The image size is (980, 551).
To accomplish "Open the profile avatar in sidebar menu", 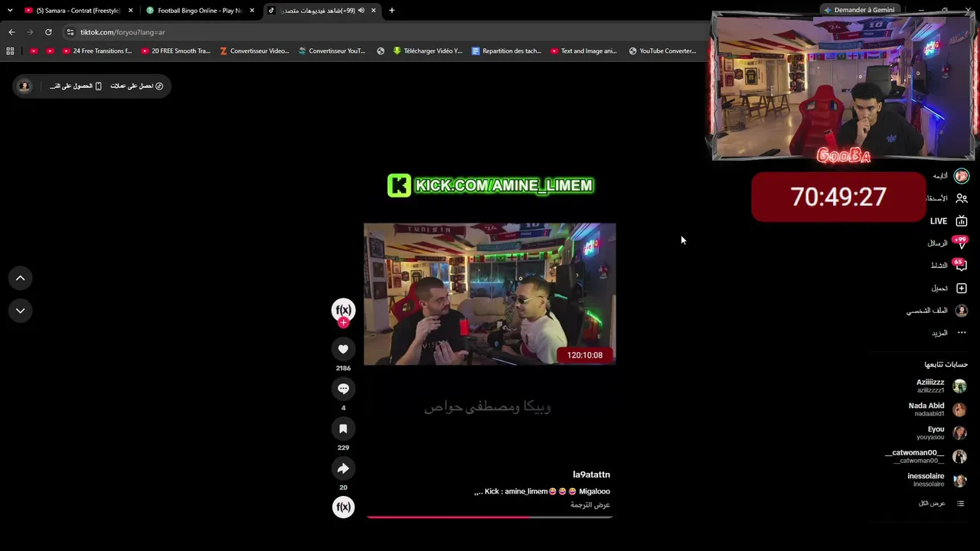I will [962, 311].
